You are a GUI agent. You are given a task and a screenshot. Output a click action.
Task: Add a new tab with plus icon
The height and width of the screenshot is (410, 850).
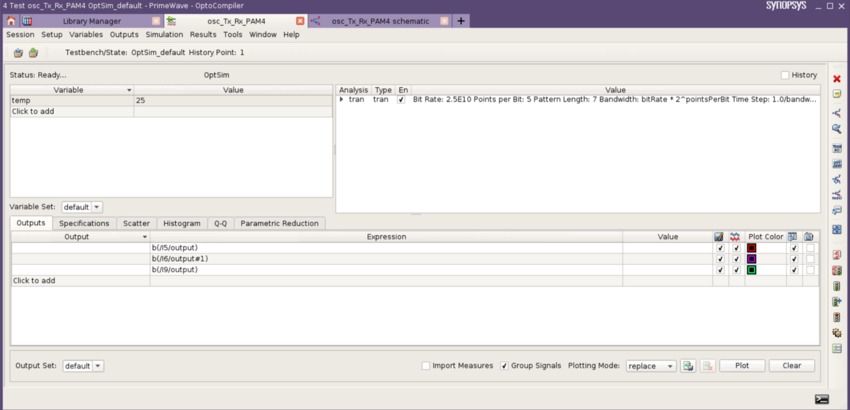point(461,21)
